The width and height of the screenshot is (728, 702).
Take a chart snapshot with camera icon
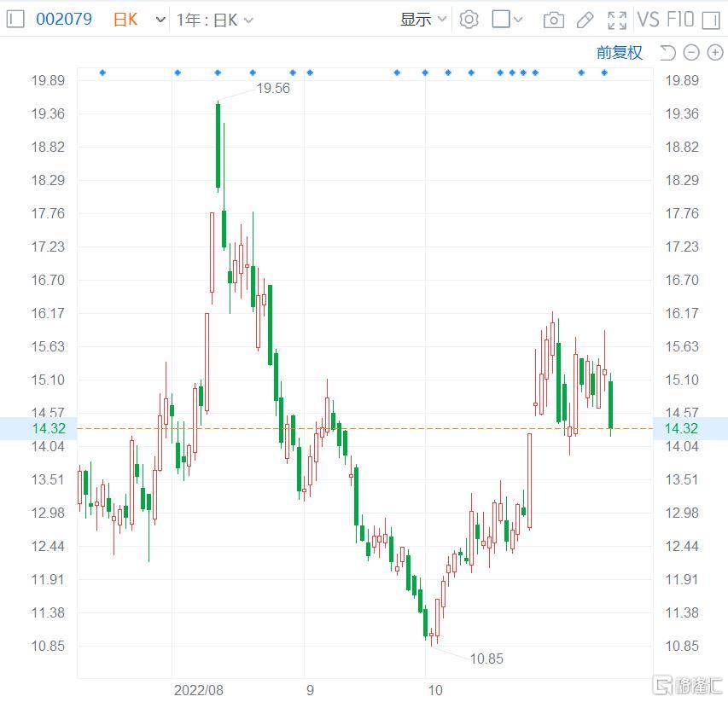point(554,20)
